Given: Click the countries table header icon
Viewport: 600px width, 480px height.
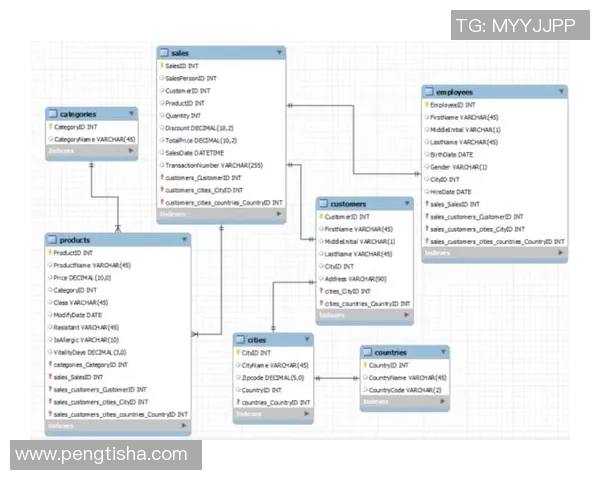Looking at the screenshot, I should point(368,353).
